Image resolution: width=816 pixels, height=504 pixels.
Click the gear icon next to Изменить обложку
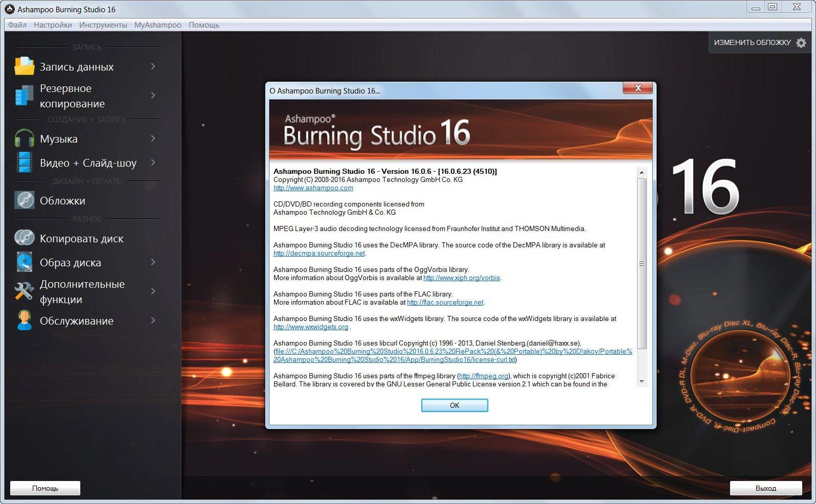pyautogui.click(x=801, y=43)
